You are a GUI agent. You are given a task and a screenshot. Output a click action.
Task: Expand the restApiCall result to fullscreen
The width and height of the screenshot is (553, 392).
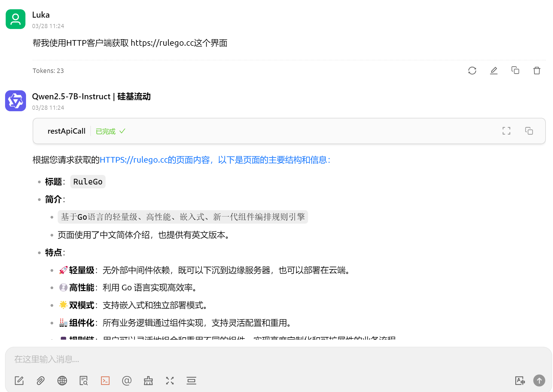(506, 131)
